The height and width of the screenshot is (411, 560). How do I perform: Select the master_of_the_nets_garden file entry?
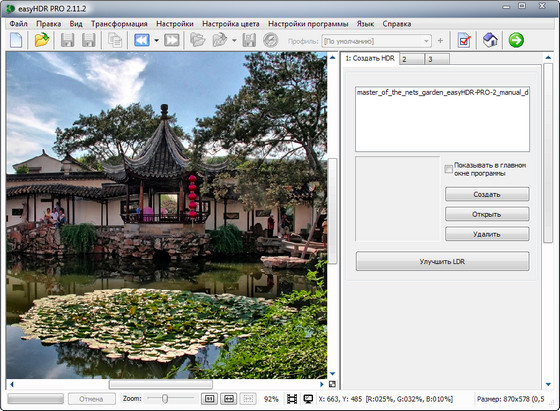pos(442,92)
